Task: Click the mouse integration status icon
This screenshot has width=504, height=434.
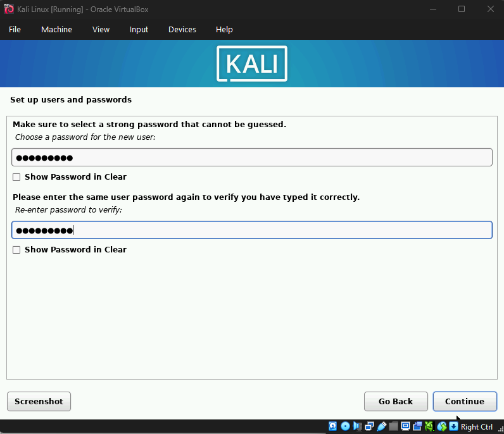Action: point(443,426)
